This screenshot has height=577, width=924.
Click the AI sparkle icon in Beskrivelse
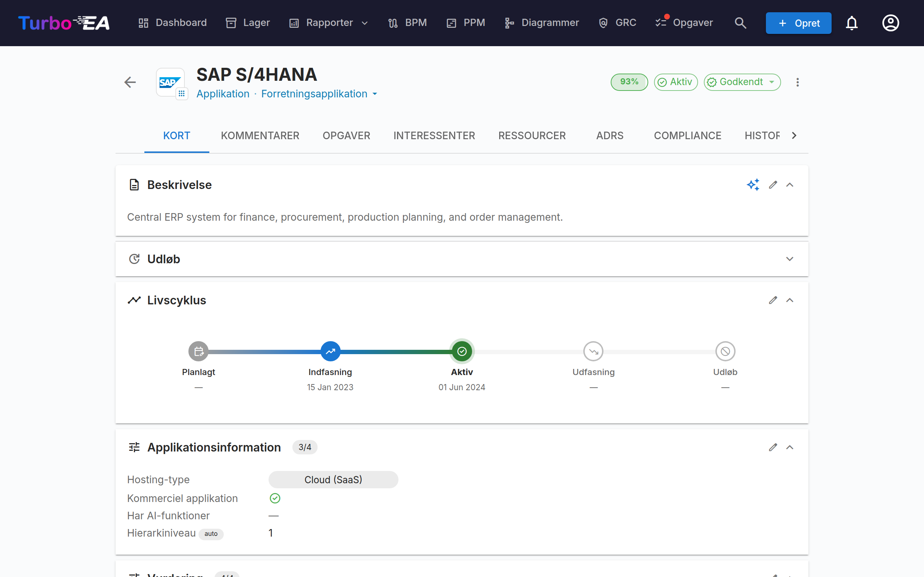point(753,185)
